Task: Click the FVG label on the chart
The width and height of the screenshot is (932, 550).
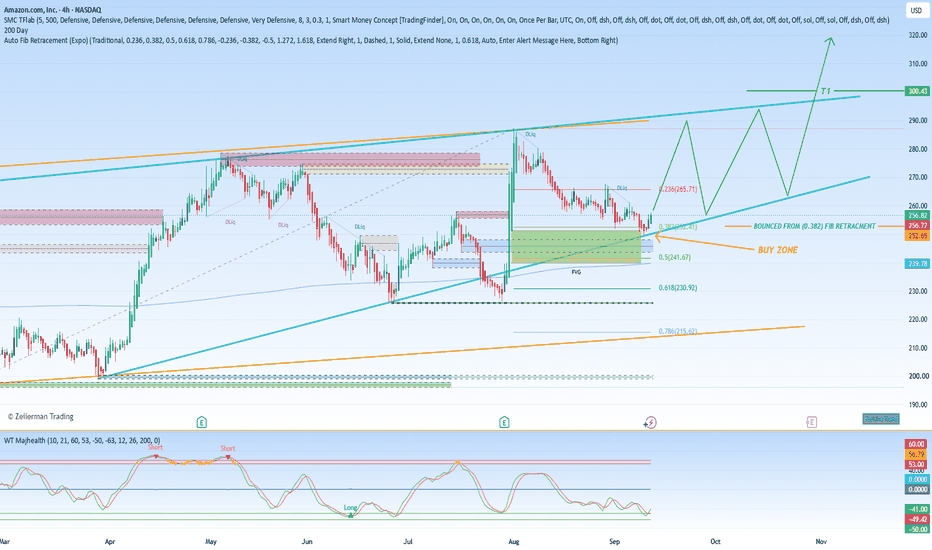Action: click(x=576, y=272)
